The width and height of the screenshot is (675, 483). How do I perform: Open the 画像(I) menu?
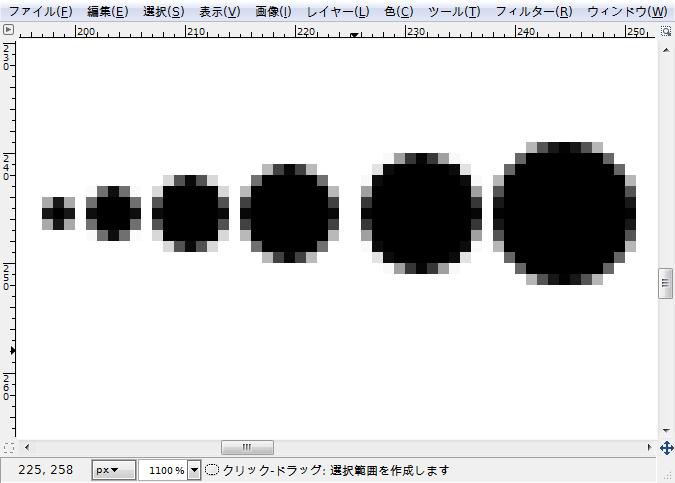click(x=273, y=12)
